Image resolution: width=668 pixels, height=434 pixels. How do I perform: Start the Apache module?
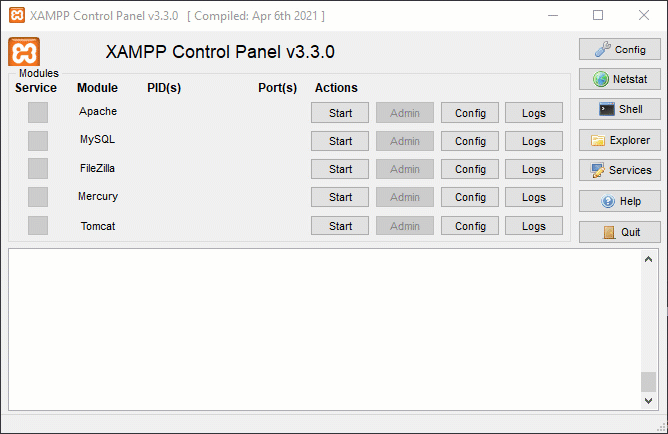coord(340,113)
